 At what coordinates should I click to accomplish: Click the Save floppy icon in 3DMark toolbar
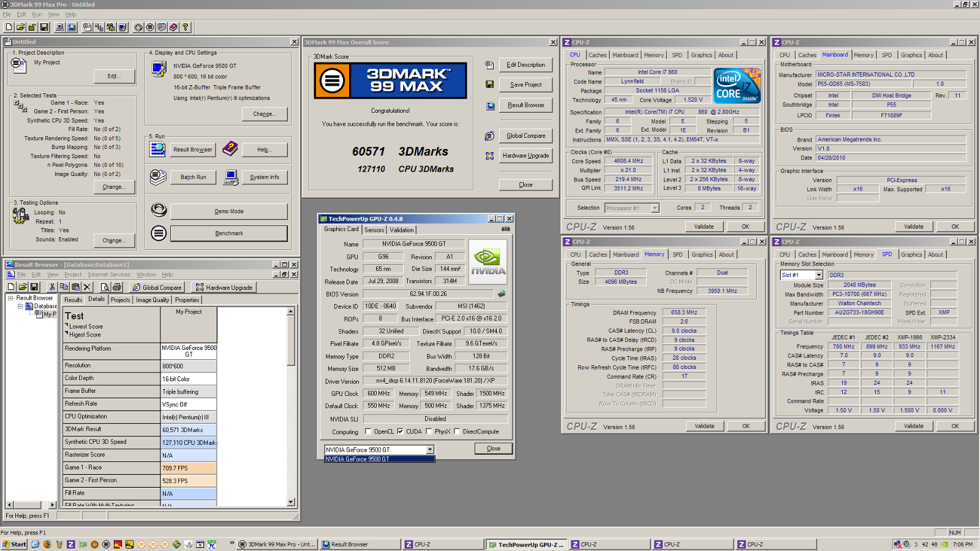[43, 27]
